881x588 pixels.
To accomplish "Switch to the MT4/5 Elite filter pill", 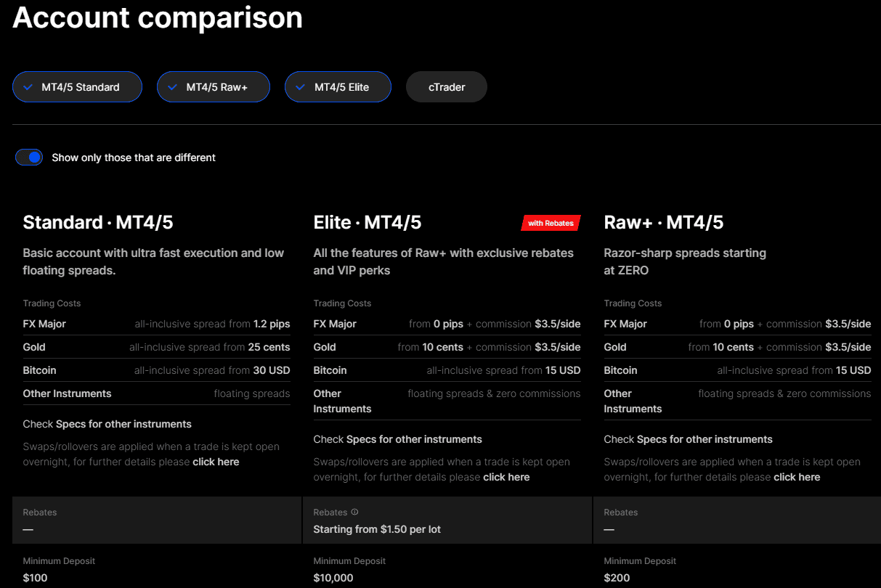I will click(x=338, y=86).
